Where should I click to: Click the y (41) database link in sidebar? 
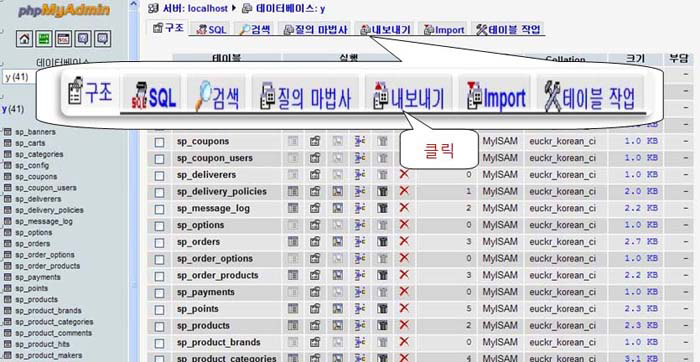(12, 109)
